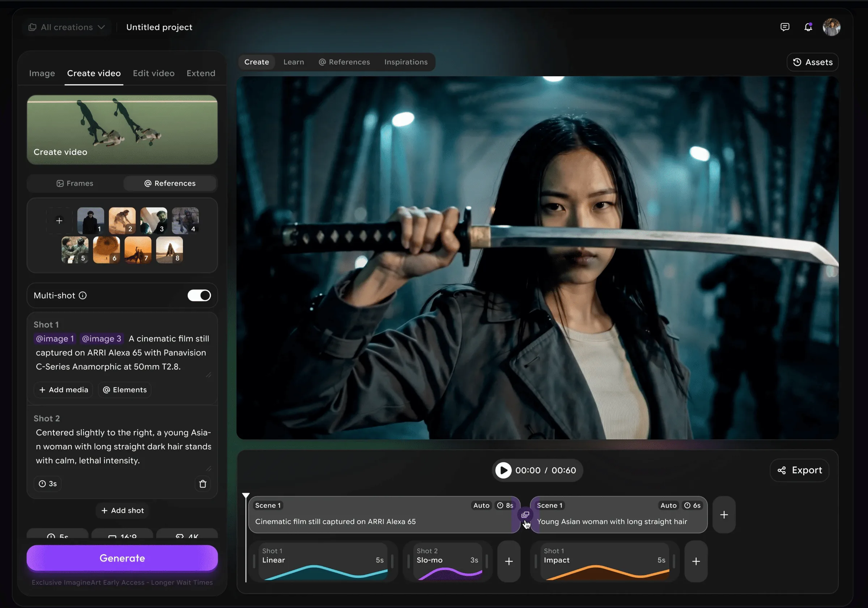Click Add media in Shot 1
This screenshot has height=608, width=868.
64,390
